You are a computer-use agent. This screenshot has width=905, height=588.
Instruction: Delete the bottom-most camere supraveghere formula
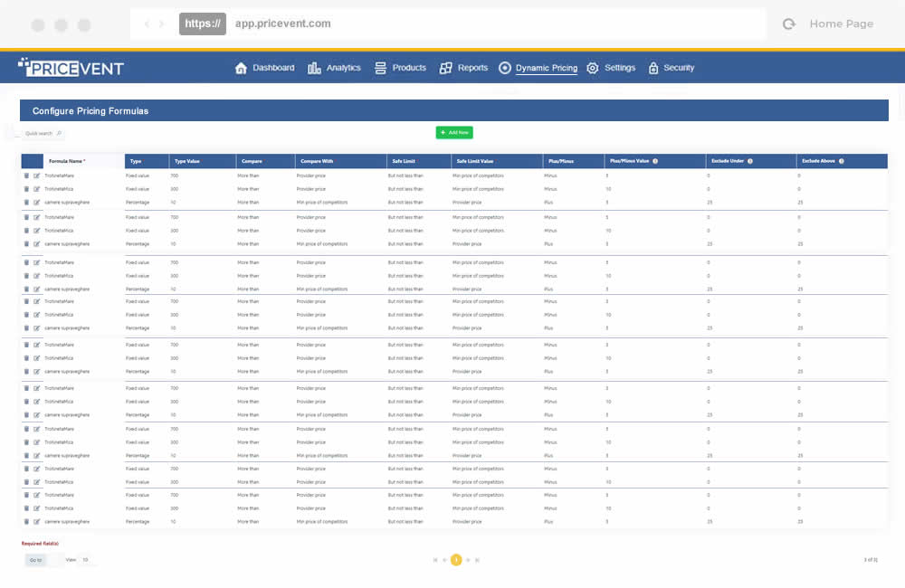click(26, 521)
